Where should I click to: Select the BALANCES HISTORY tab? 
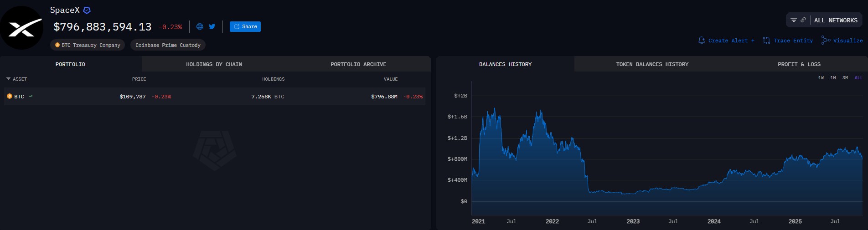[x=505, y=64]
